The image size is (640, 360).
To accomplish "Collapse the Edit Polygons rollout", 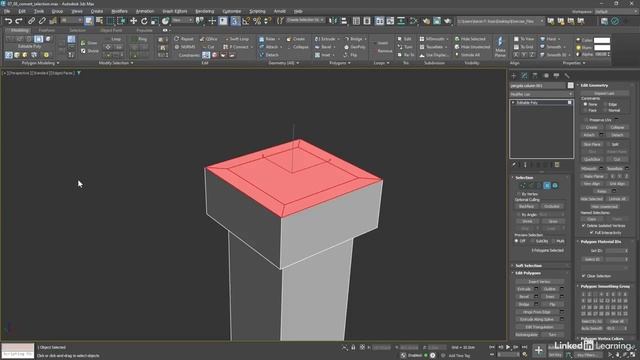I will click(528, 273).
